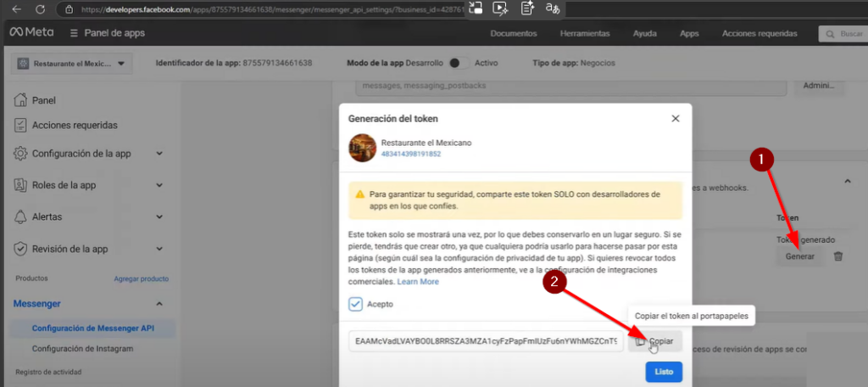Screen dimensions: 868x387
Task: Click the Token generado status text
Action: [805, 239]
